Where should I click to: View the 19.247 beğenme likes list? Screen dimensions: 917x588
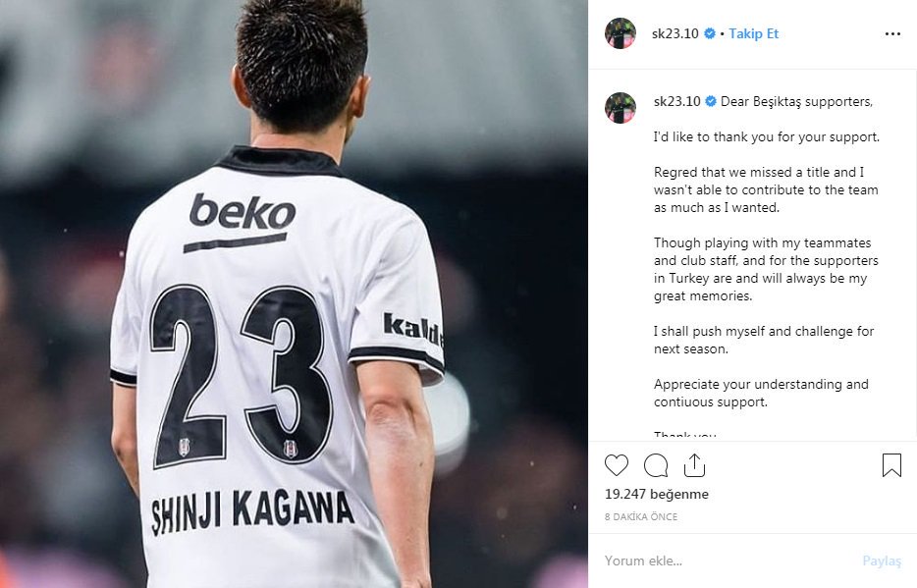point(656,495)
